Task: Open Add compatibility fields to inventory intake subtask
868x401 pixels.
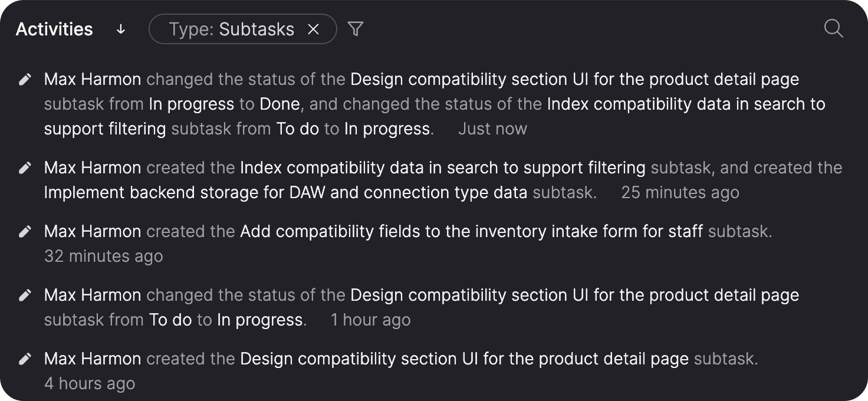Action: click(471, 231)
